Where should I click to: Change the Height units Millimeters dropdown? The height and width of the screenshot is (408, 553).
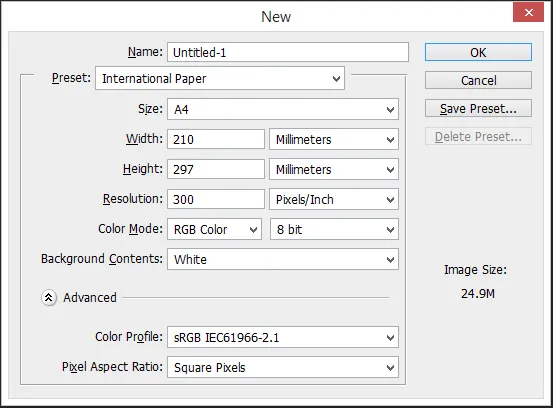(334, 169)
